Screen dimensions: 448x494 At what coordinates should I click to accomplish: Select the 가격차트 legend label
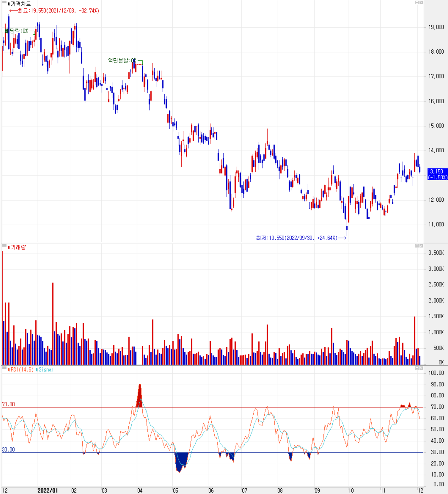point(21,4)
